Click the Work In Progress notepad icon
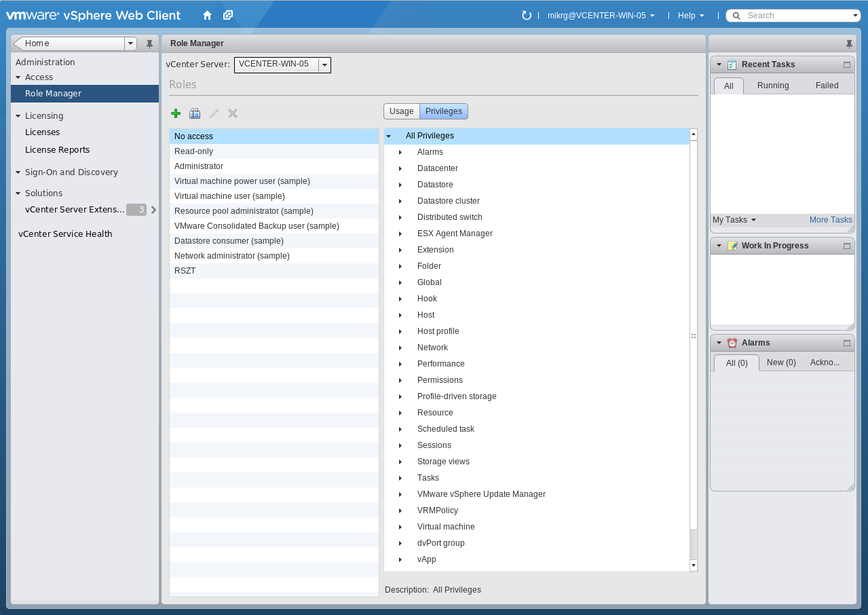Viewport: 868px width, 615px height. pyautogui.click(x=732, y=246)
